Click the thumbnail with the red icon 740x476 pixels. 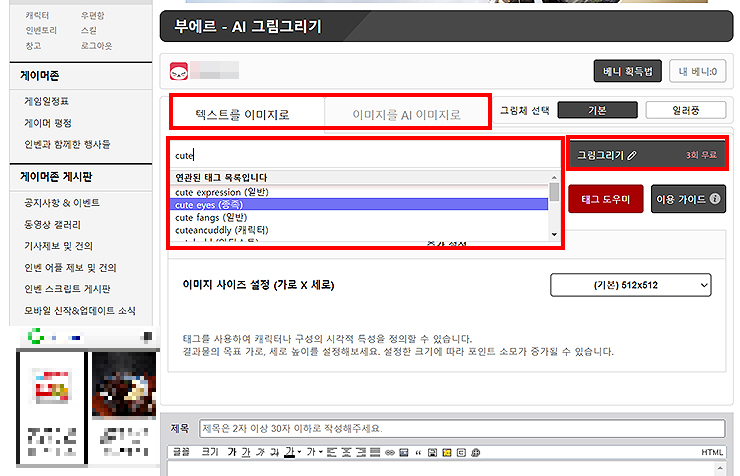click(x=52, y=387)
